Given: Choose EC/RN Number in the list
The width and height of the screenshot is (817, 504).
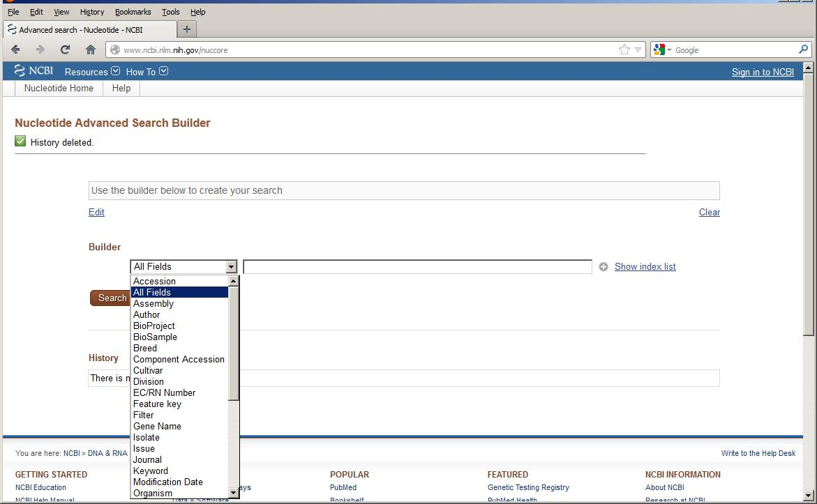Looking at the screenshot, I should click(180, 392).
